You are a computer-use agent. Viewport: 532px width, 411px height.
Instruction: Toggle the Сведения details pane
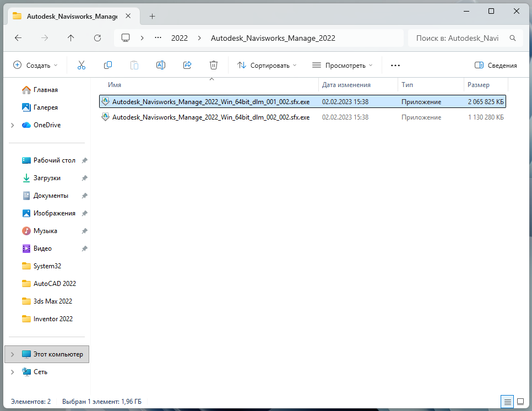click(496, 65)
